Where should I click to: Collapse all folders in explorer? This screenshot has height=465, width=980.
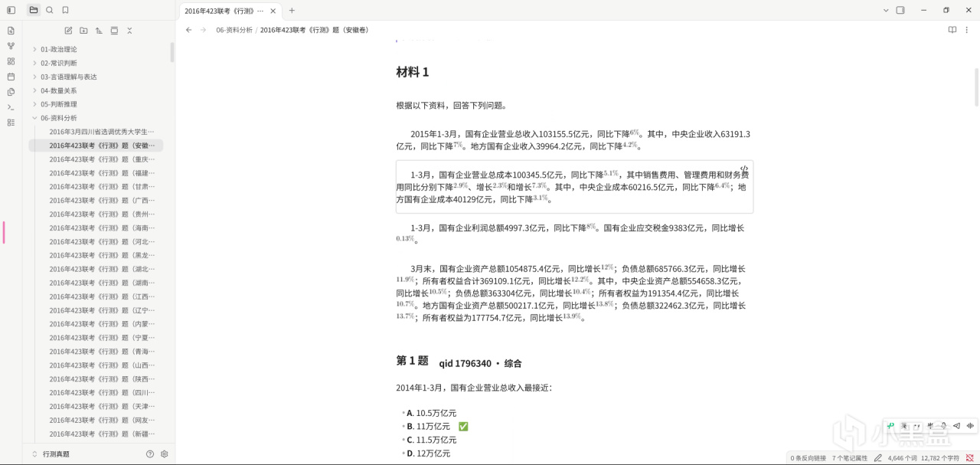point(129,31)
